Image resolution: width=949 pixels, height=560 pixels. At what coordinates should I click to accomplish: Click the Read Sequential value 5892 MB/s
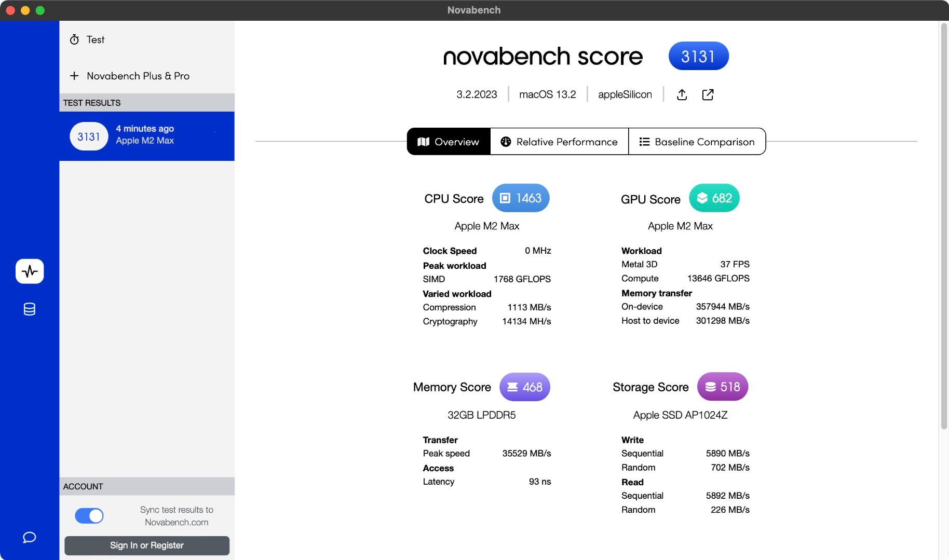(727, 496)
